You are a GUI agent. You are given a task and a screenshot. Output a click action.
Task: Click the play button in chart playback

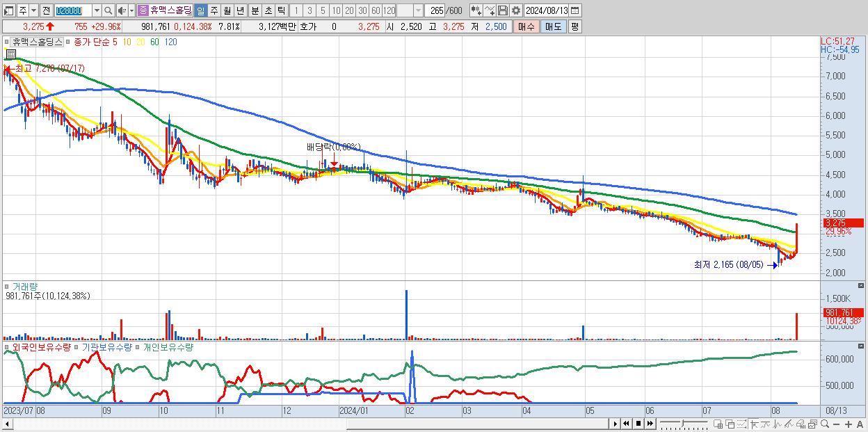[616, 424]
